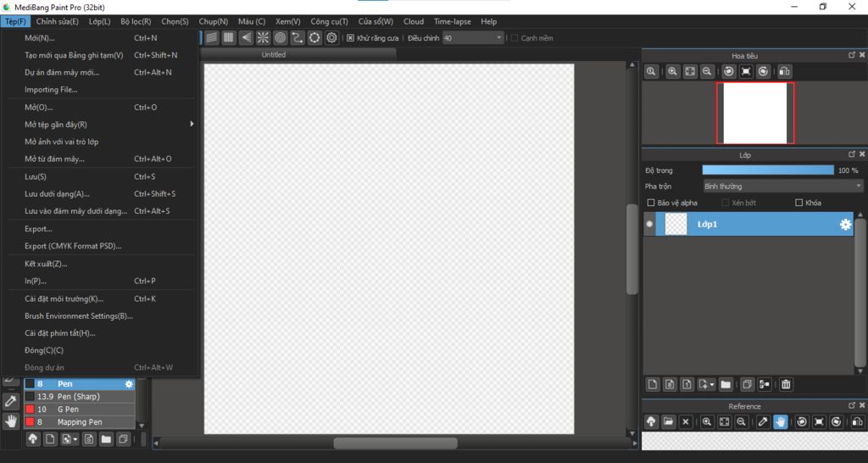Click the radial snap icon
This screenshot has height=463, width=868.
click(x=263, y=37)
